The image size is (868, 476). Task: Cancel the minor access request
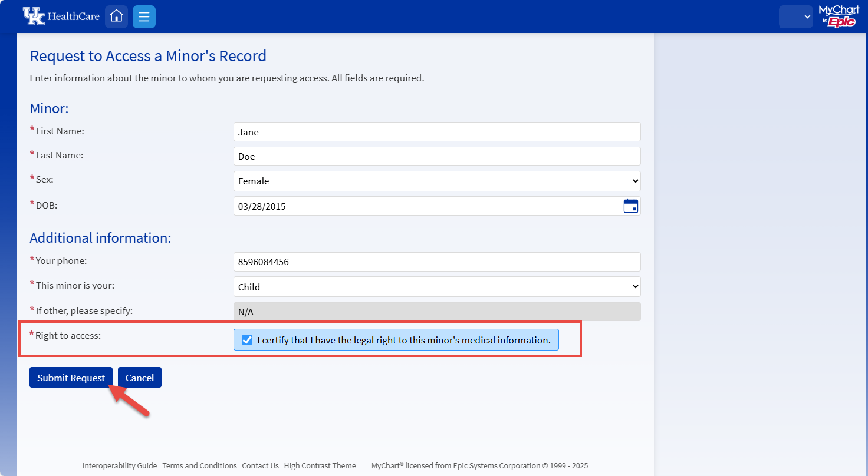(139, 377)
